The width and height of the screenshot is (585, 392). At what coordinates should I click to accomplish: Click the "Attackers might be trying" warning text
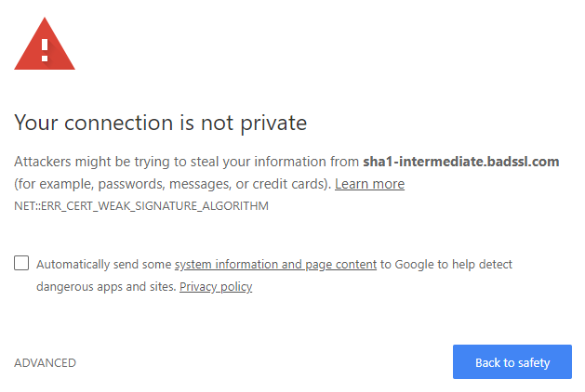(89, 162)
